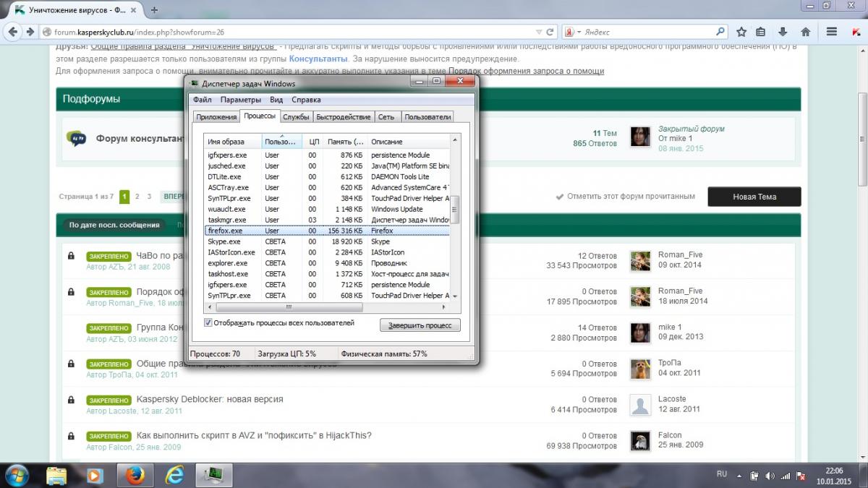
Task: Open the URL bar history dropdown arrow
Action: tap(538, 32)
